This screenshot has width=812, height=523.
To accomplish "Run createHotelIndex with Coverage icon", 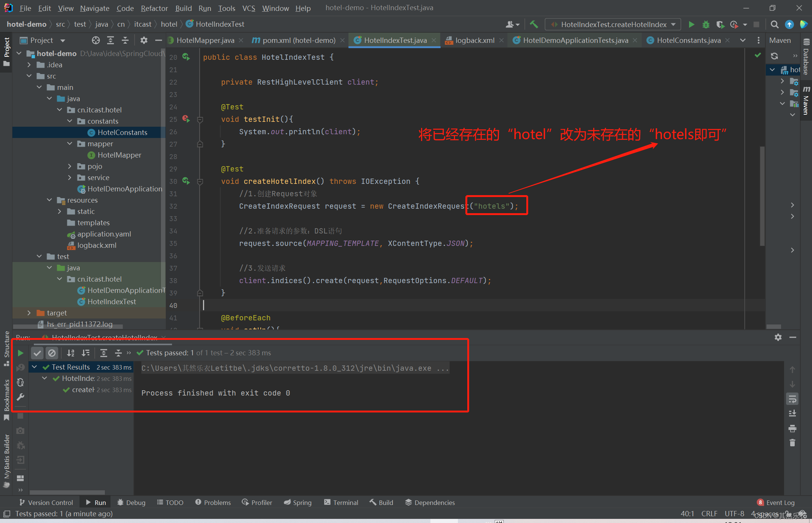I will point(720,24).
